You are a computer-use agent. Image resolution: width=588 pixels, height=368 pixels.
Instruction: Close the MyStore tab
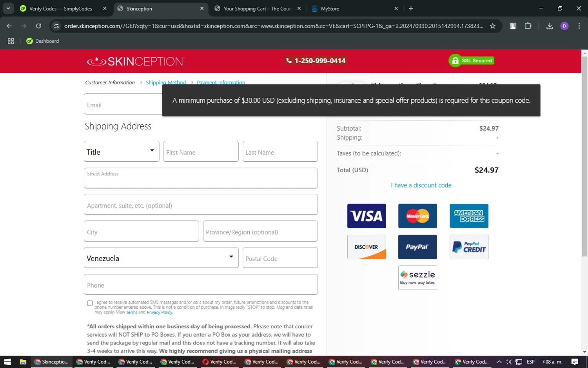[396, 8]
